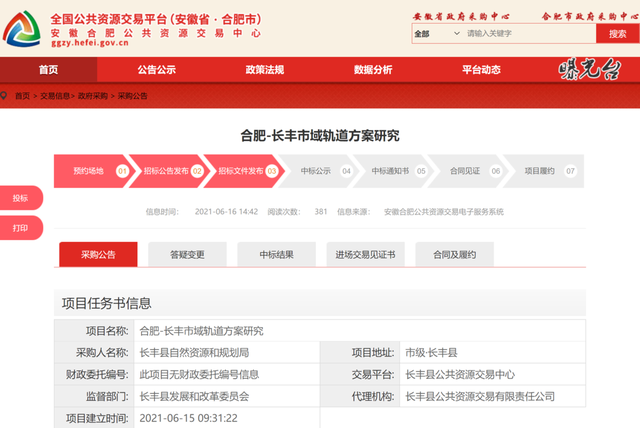Click the home icon in the breadcrumb
Viewport: 640px width, 428px height.
click(8, 96)
